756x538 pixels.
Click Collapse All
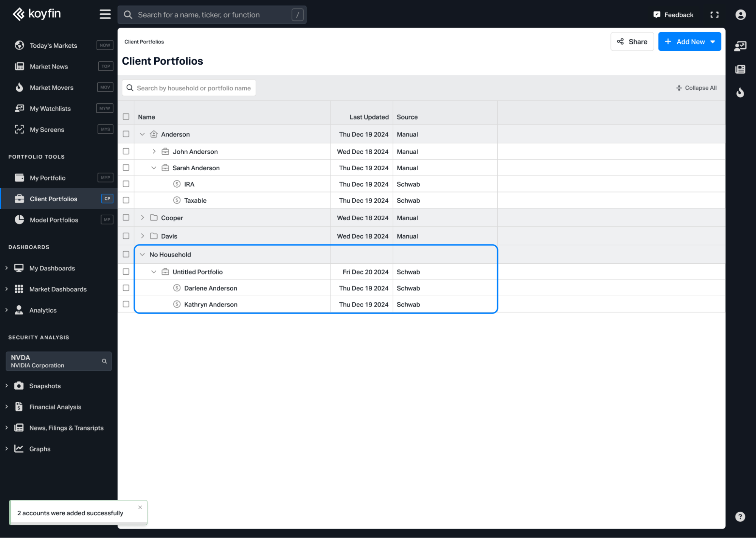click(696, 88)
